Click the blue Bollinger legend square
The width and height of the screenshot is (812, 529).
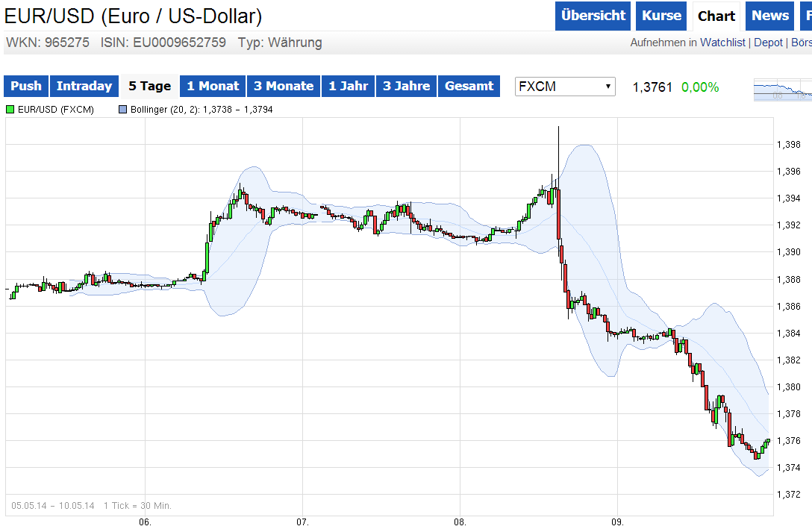pyautogui.click(x=123, y=110)
